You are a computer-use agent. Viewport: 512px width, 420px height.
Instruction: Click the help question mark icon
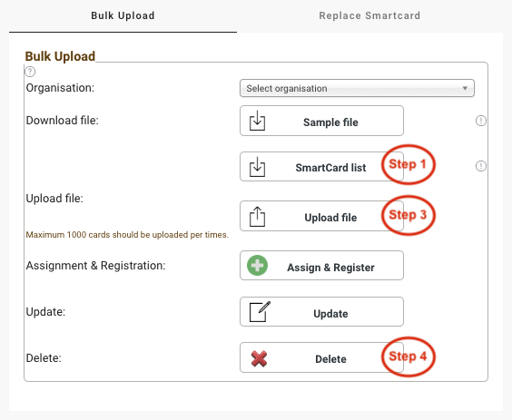(30, 72)
